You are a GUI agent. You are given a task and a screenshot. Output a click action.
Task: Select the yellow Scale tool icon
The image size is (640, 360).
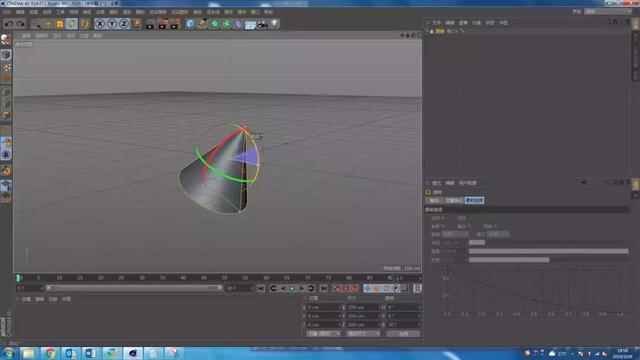pyautogui.click(x=60, y=24)
